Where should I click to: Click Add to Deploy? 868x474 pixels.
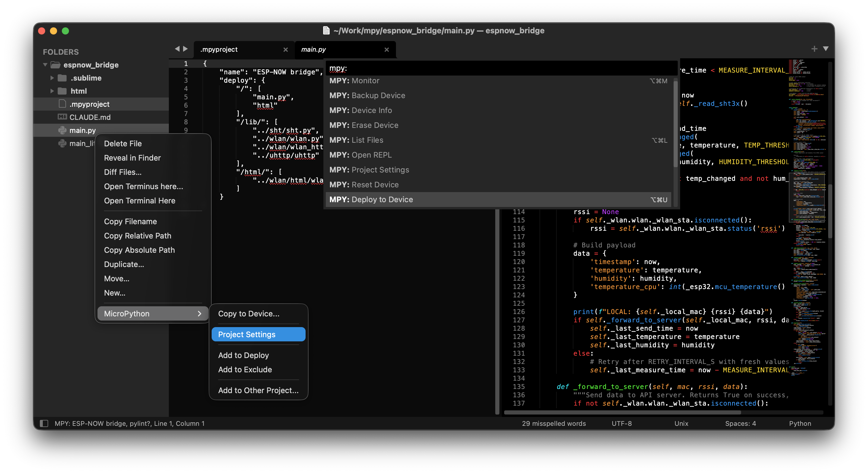[244, 355]
